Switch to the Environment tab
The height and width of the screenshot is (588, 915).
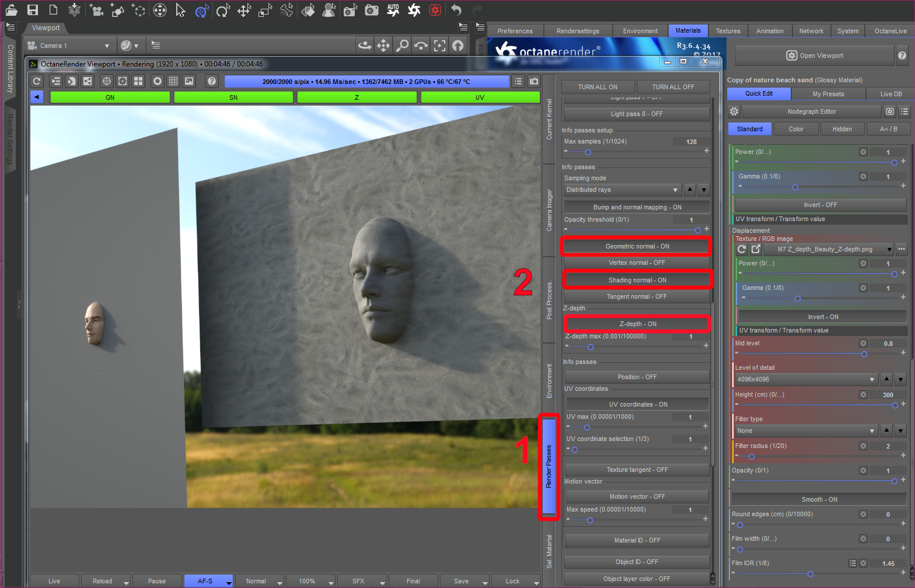[640, 31]
